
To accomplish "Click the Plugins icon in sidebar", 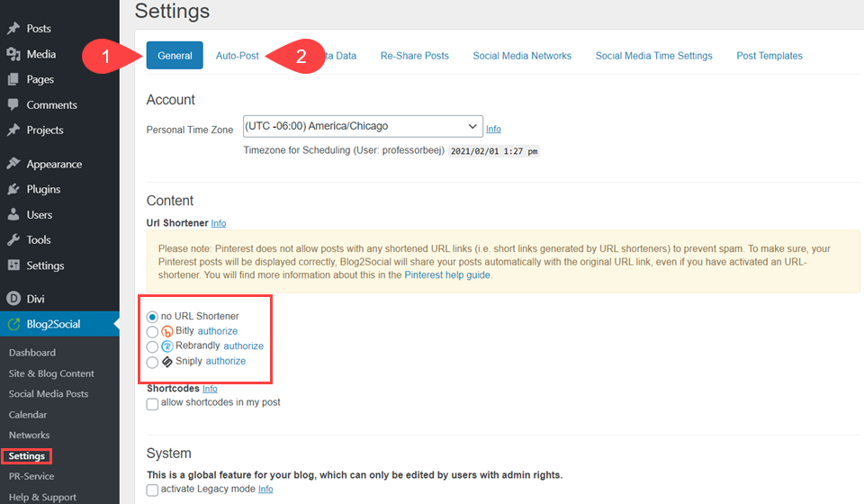I will pyautogui.click(x=13, y=189).
